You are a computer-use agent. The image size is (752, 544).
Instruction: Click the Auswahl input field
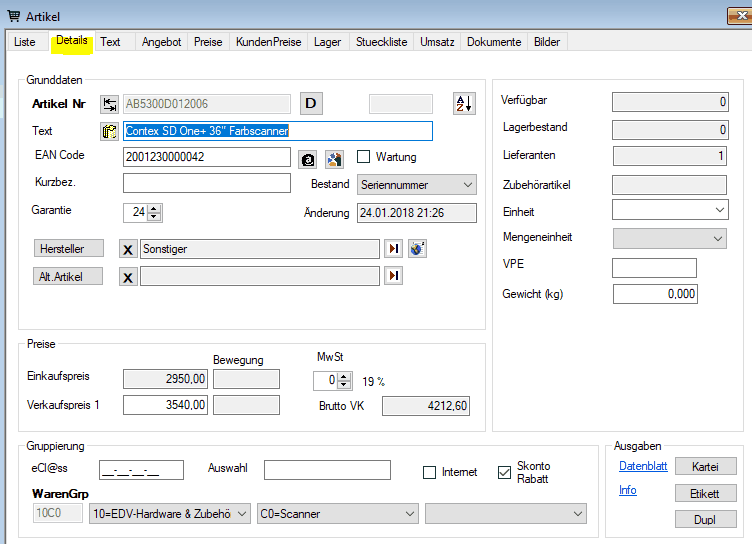327,470
